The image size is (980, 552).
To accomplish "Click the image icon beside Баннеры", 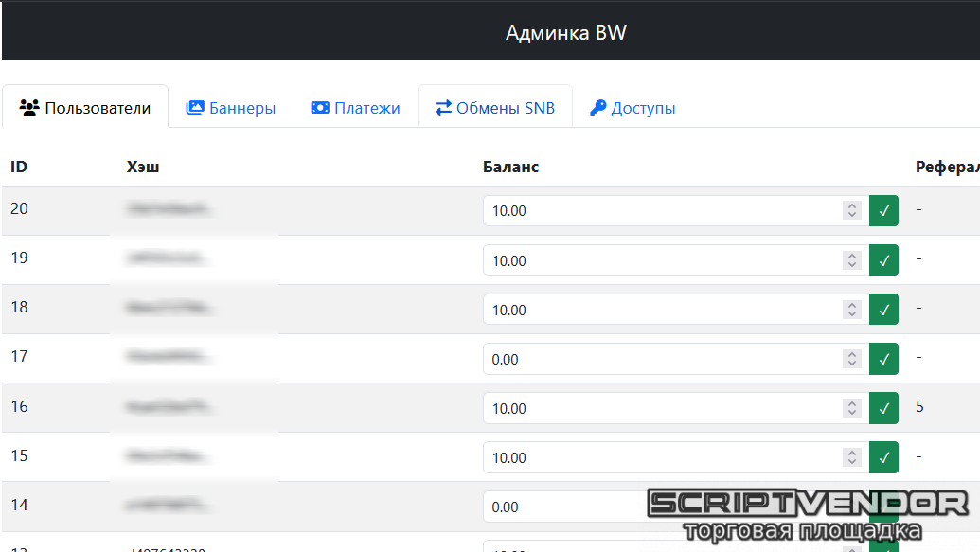I will (x=195, y=108).
